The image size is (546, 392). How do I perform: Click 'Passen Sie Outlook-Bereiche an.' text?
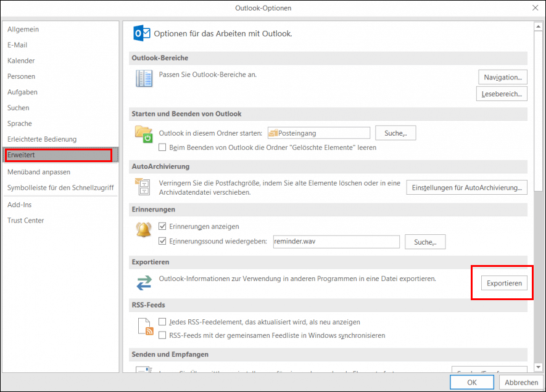[207, 75]
